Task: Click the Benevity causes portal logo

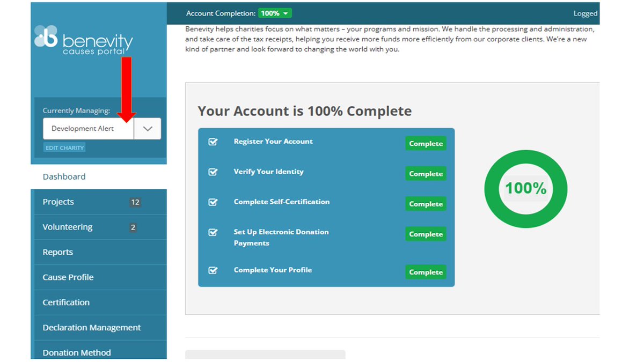Action: 84,40
